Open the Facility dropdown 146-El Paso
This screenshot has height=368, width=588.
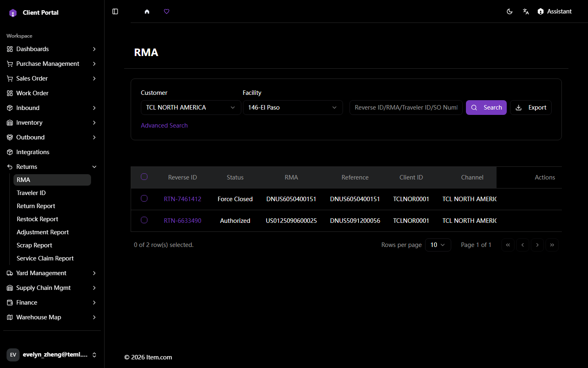click(x=293, y=108)
